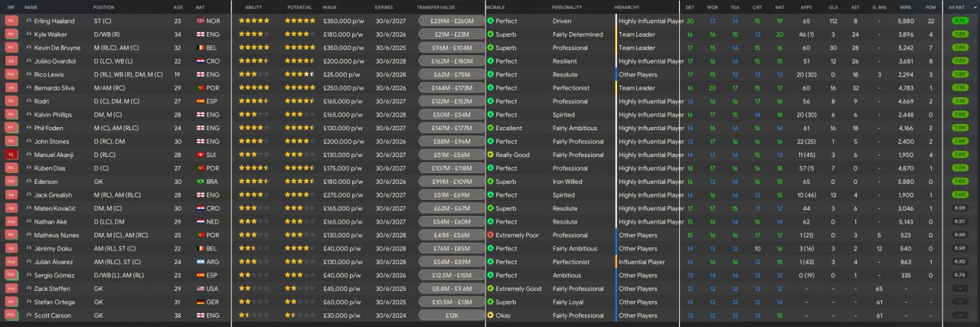Sort by the NAME column header
This screenshot has width=980, height=327.
coord(31,7)
